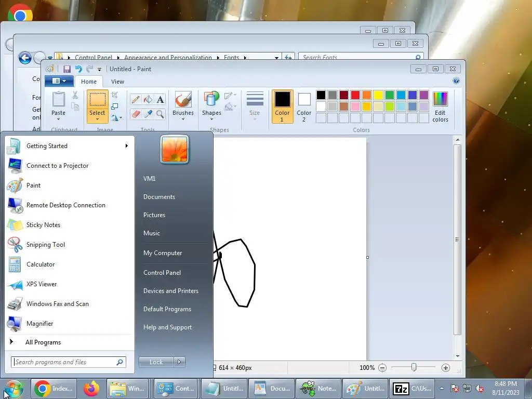Switch to the View tab in Paint
Image resolution: width=532 pixels, height=399 pixels.
point(117,82)
